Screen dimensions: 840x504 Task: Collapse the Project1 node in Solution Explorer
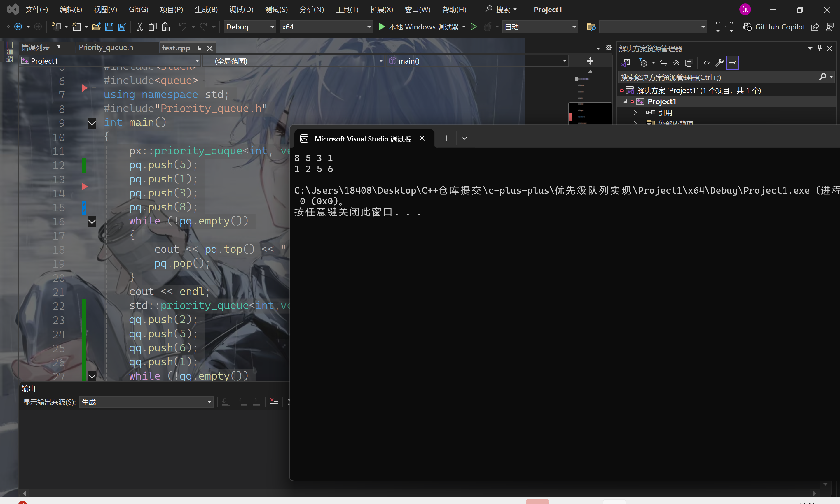625,101
